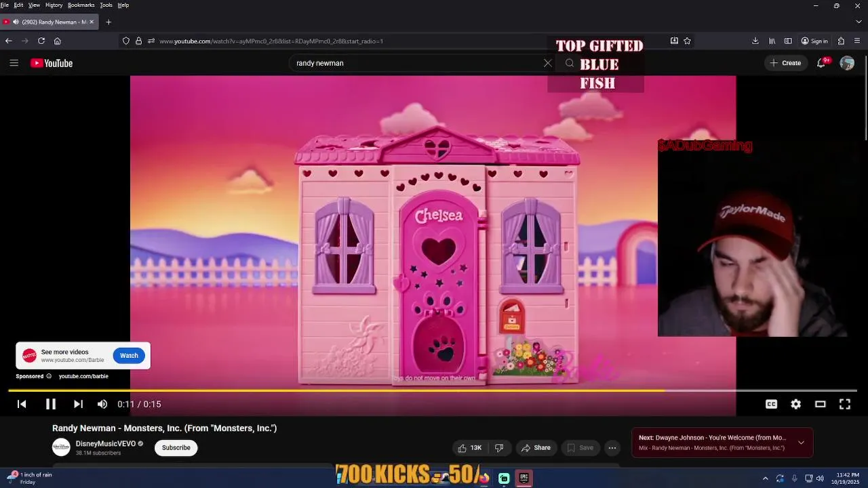This screenshot has height=488, width=868.
Task: Open the Firefox application menu
Action: click(858, 41)
